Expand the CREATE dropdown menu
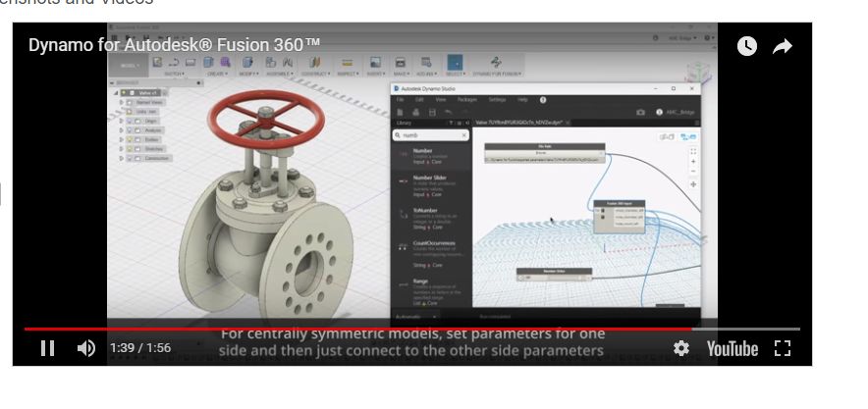This screenshot has width=868, height=409. click(x=216, y=74)
